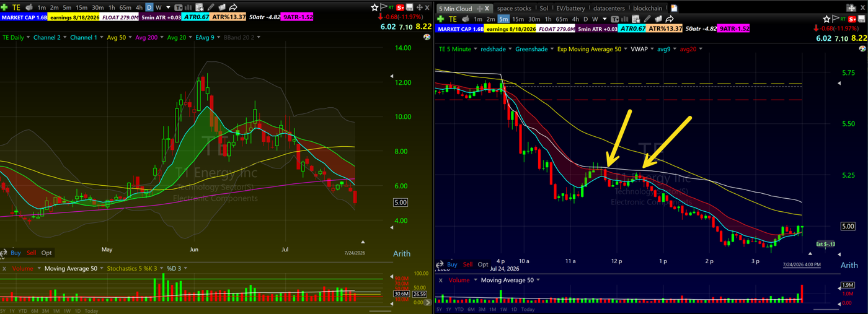Open color palette icon in right chart legend

pos(862,48)
